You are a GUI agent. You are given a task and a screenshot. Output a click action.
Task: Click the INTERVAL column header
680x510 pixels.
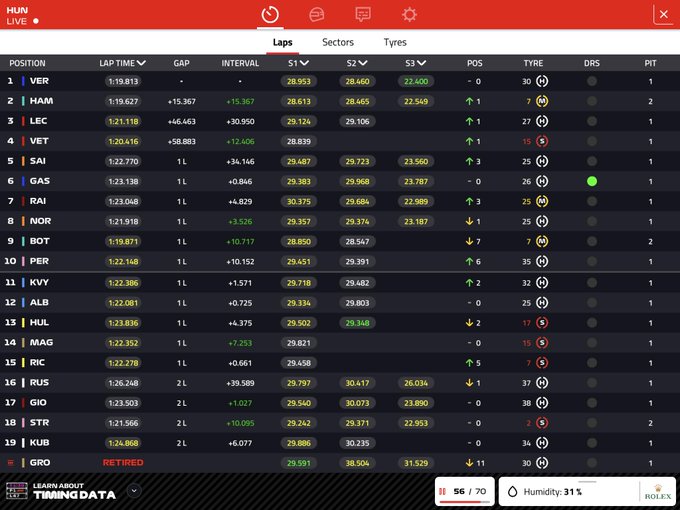pyautogui.click(x=240, y=63)
